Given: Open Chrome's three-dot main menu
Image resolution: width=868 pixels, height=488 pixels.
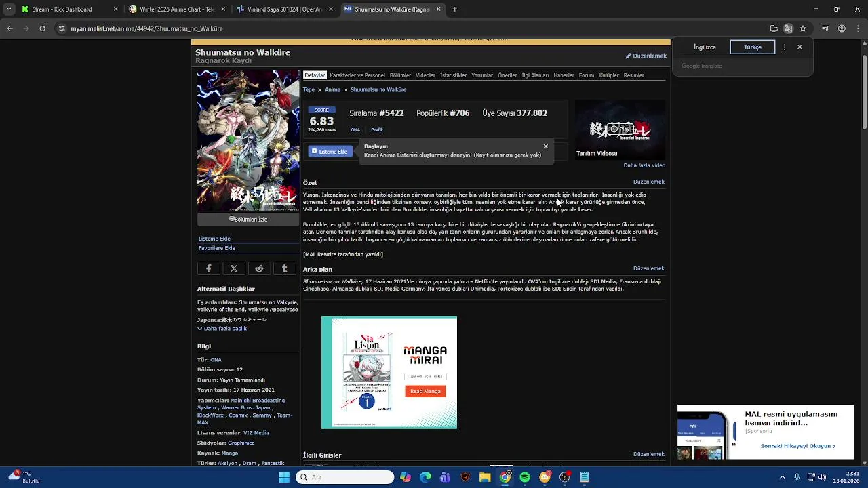Looking at the screenshot, I should (857, 28).
